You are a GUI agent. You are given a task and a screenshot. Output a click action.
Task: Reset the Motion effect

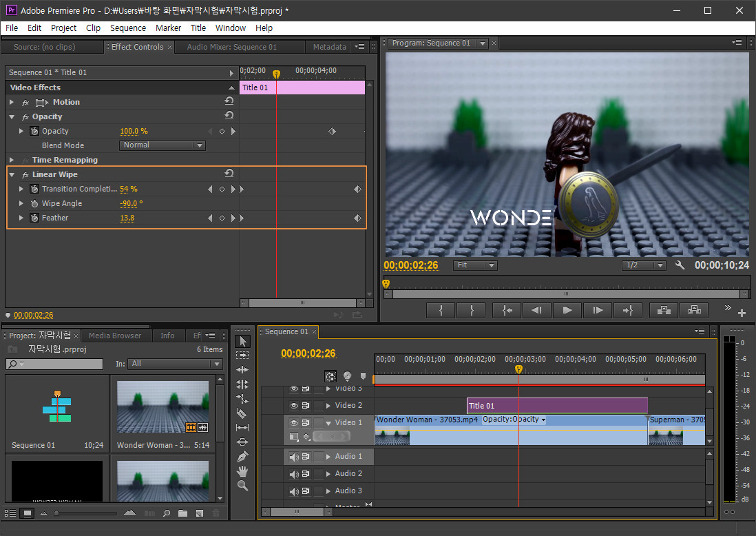229,101
